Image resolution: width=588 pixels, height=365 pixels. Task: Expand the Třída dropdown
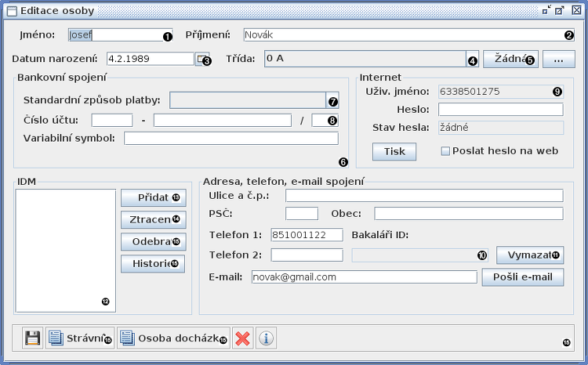click(472, 60)
